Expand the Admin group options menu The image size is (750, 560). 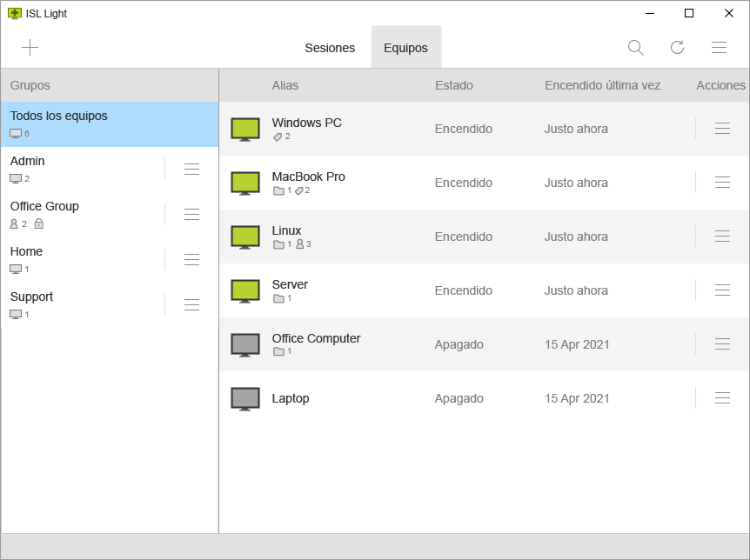[192, 170]
